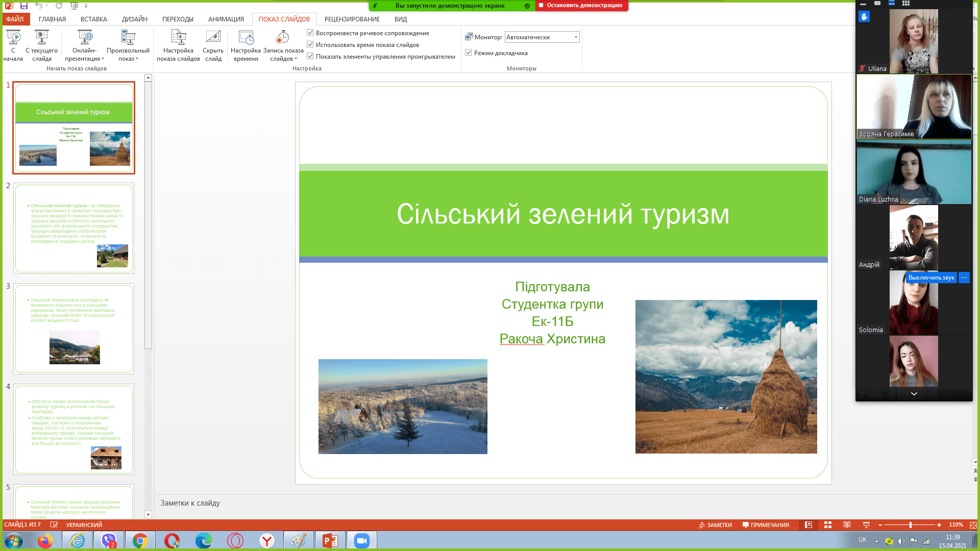Screen dimensions: 980x551
Task: Select slide 4 thumbnail
Action: [74, 429]
